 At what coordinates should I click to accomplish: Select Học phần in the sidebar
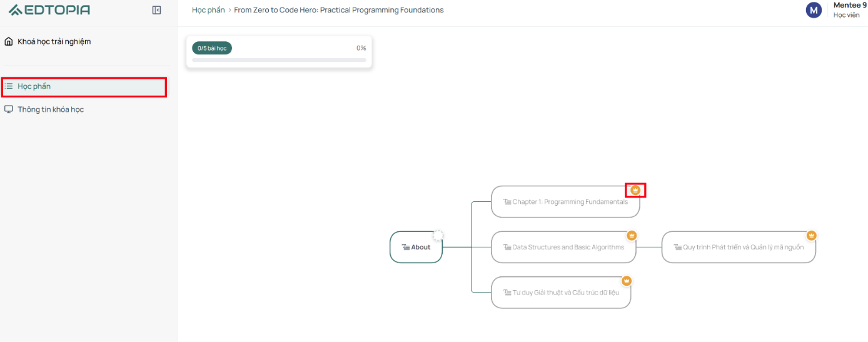(x=84, y=86)
